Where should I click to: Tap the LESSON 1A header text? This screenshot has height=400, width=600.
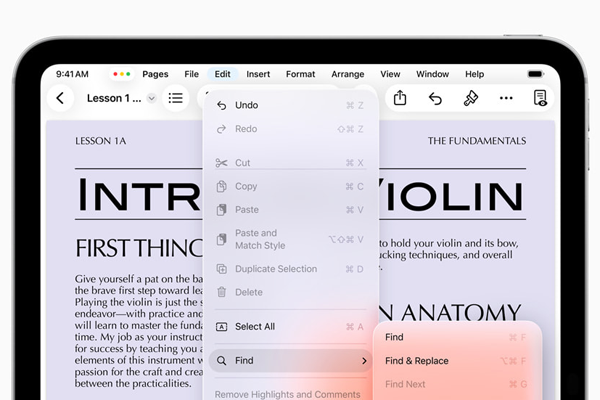pyautogui.click(x=101, y=141)
